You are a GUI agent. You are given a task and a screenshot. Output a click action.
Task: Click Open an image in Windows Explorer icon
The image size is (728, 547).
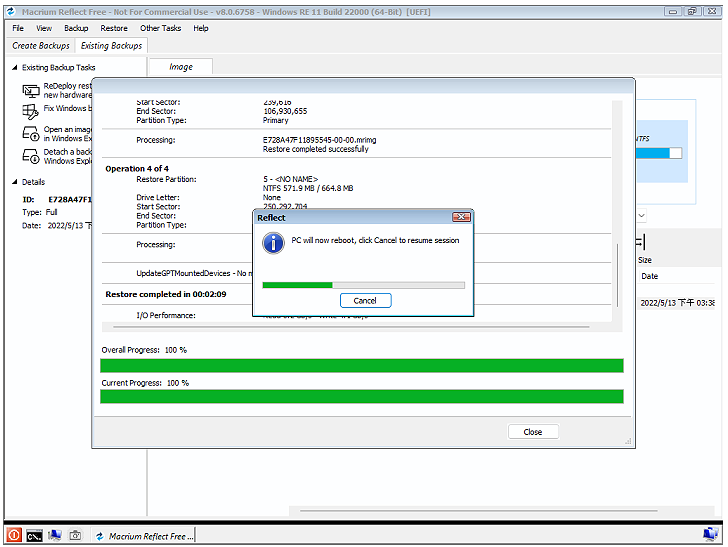click(x=31, y=134)
